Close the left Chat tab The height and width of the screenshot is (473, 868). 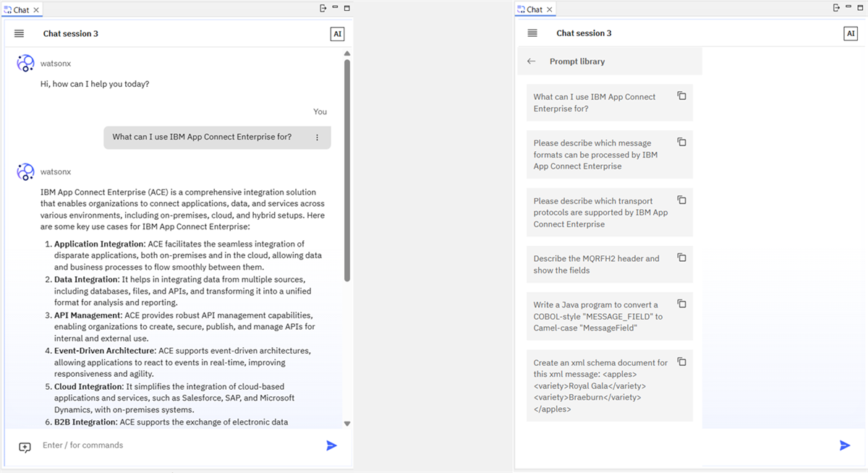[x=36, y=10]
